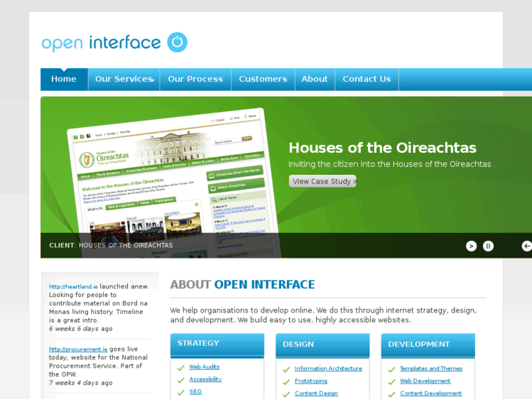Screen dimensions: 532x399
Task: Open the Content Development link
Action: coord(430,393)
